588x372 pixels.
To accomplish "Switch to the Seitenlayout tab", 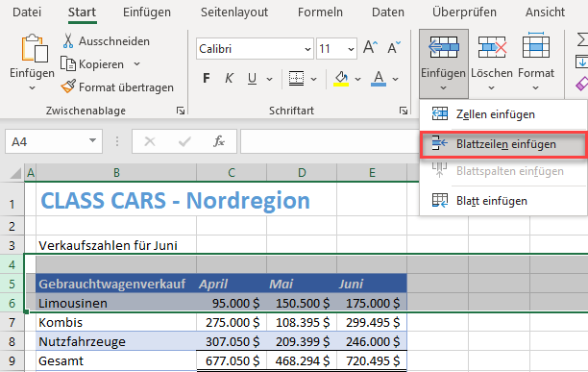I will click(234, 12).
